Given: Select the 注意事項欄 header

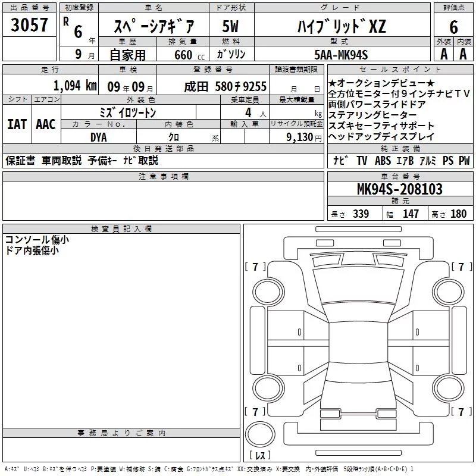Looking at the screenshot, I should tap(163, 176).
